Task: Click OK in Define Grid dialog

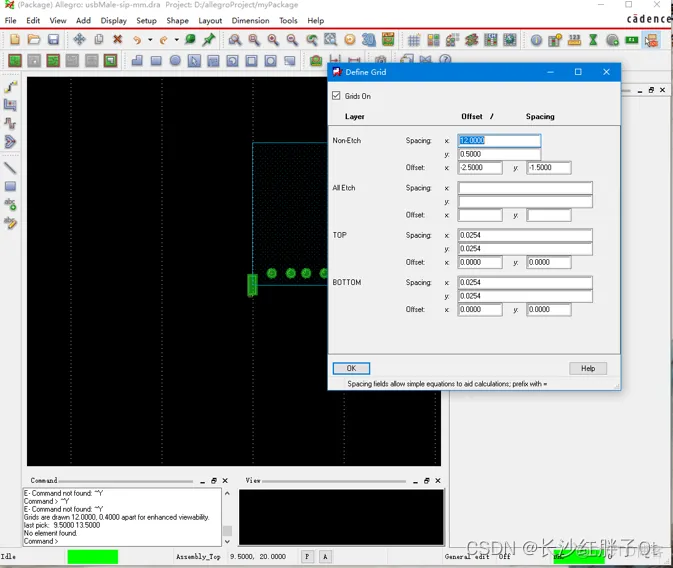Action: 351,368
